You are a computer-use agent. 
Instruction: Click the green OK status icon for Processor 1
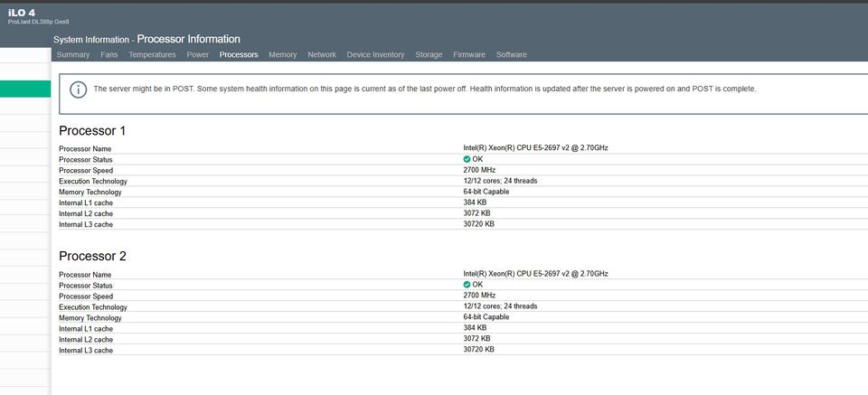(467, 159)
